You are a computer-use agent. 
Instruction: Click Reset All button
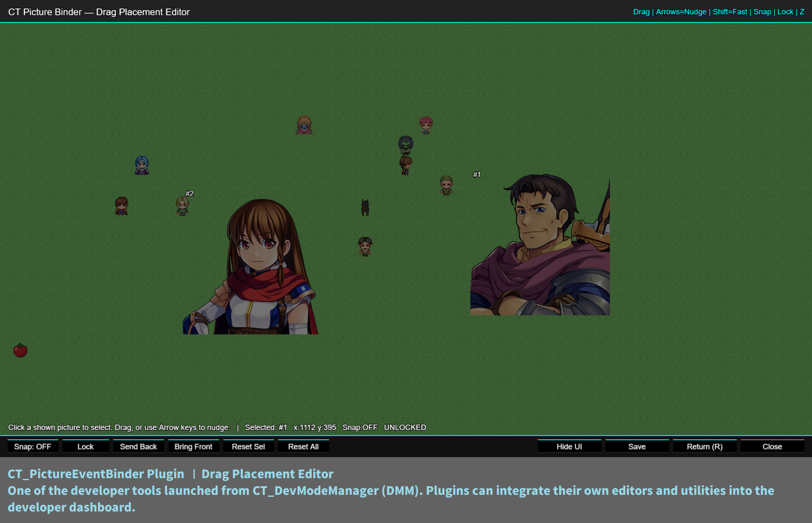(x=303, y=446)
